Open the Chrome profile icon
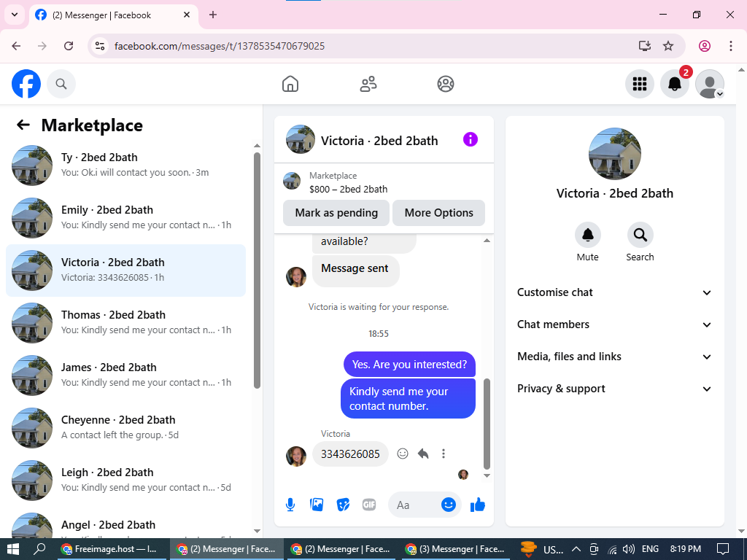This screenshot has width=747, height=560. (x=705, y=46)
